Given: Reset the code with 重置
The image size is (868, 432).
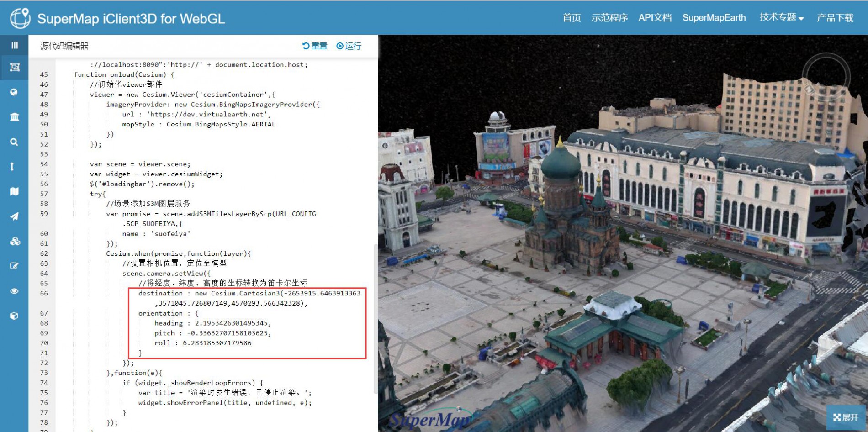Looking at the screenshot, I should pos(315,46).
